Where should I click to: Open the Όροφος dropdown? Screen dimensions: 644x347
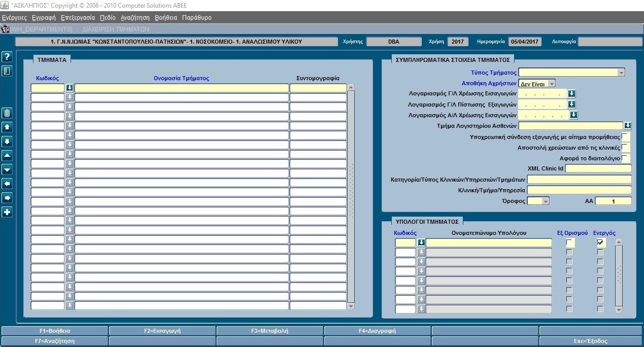pos(546,201)
